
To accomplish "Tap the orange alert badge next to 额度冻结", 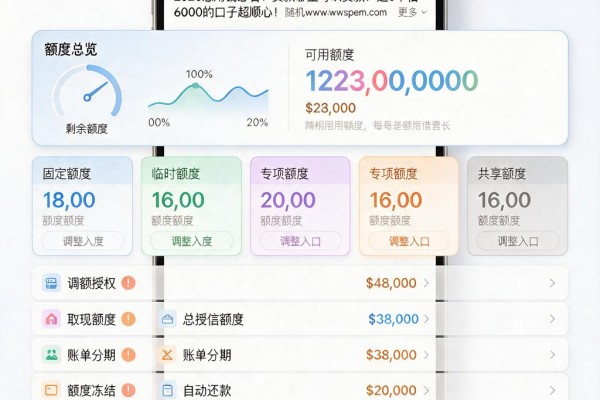I will pos(129,390).
